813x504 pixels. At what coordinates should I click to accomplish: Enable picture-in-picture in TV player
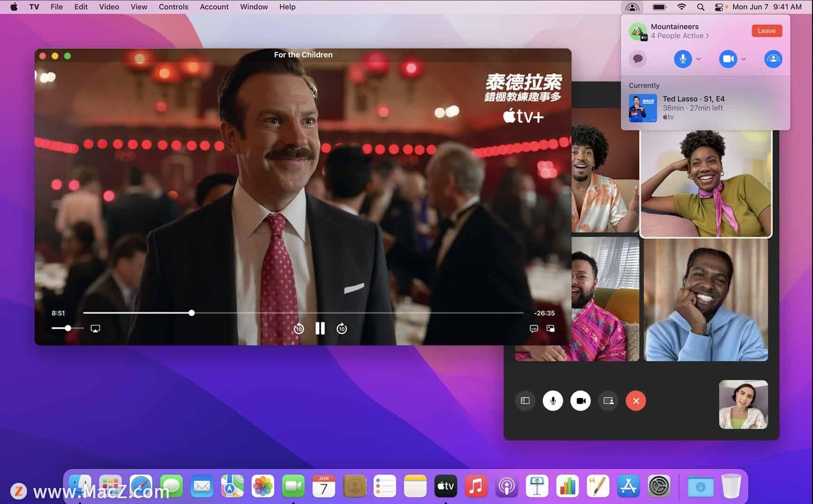551,328
